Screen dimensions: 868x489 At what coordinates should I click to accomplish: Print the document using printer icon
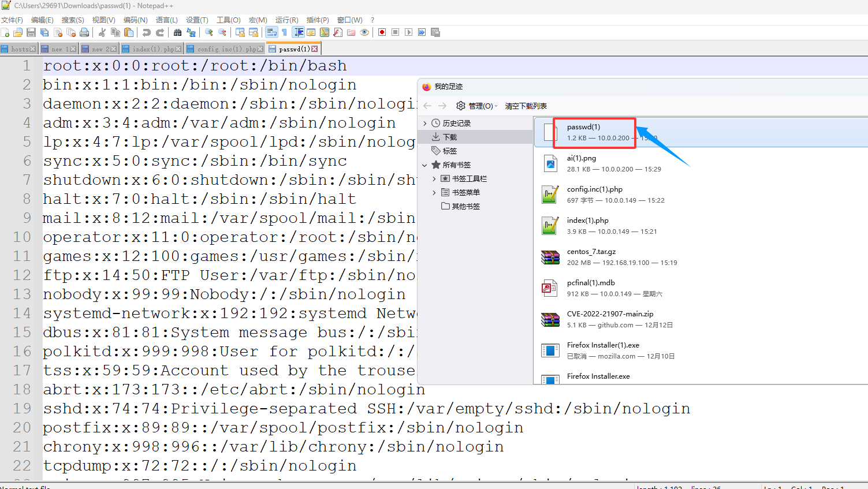pos(84,32)
